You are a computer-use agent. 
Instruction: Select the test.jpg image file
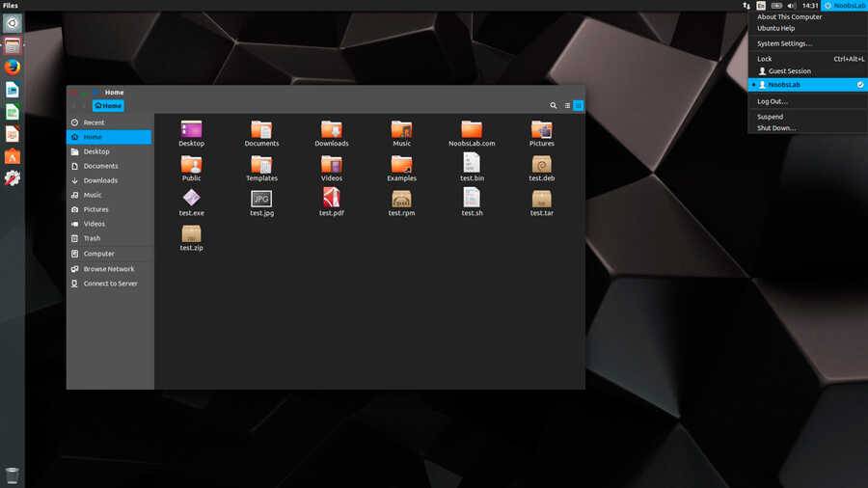(x=261, y=199)
